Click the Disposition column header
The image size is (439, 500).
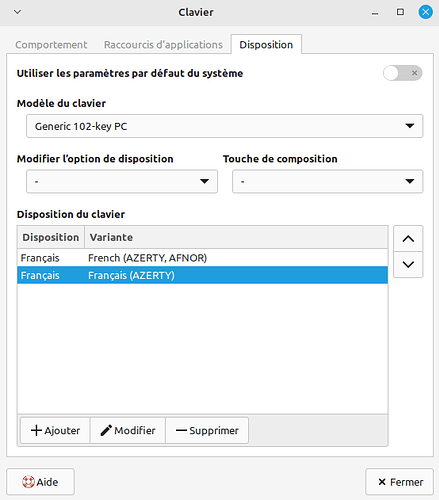pyautogui.click(x=51, y=237)
